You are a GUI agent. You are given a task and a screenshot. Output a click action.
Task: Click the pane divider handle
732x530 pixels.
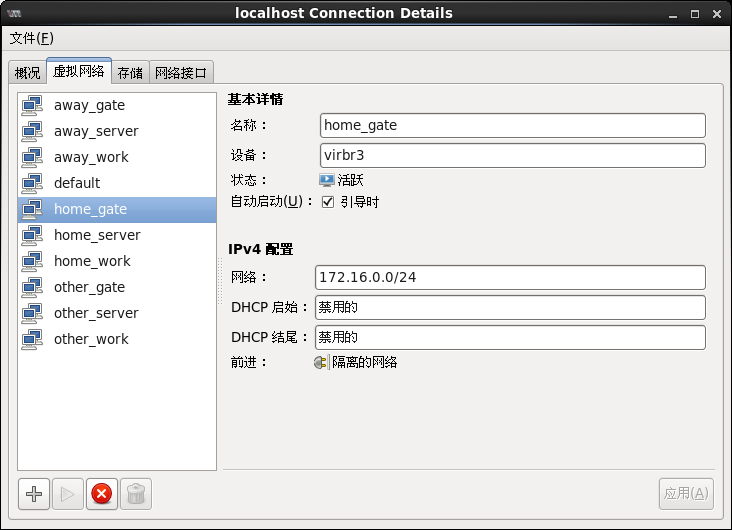tap(220, 280)
